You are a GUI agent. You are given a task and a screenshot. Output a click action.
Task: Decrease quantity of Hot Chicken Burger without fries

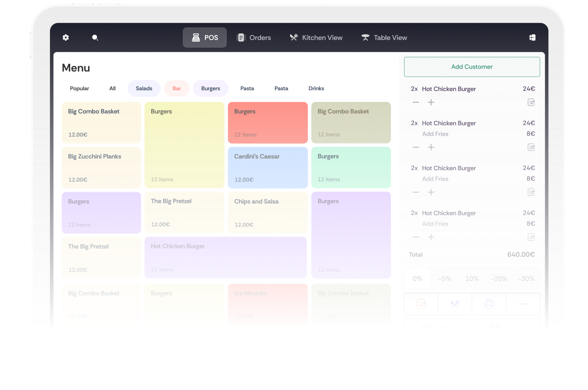click(416, 102)
